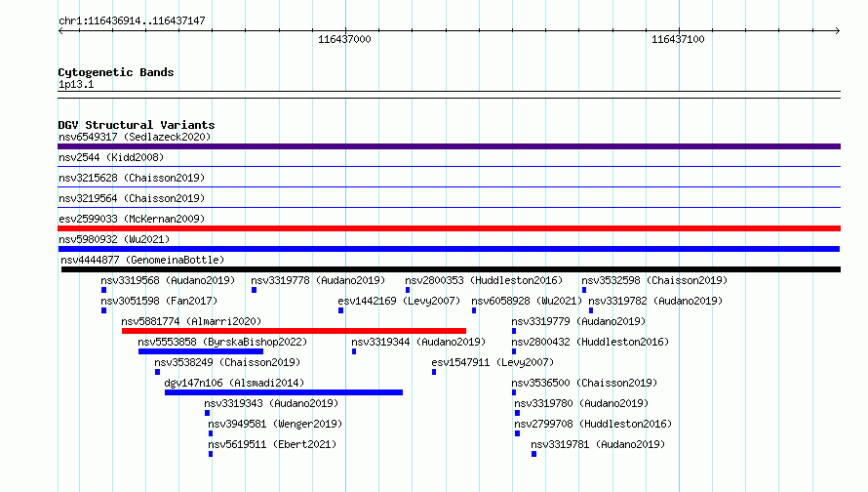Open the nsv3538249 (Chaisson2019) label

pos(227,362)
